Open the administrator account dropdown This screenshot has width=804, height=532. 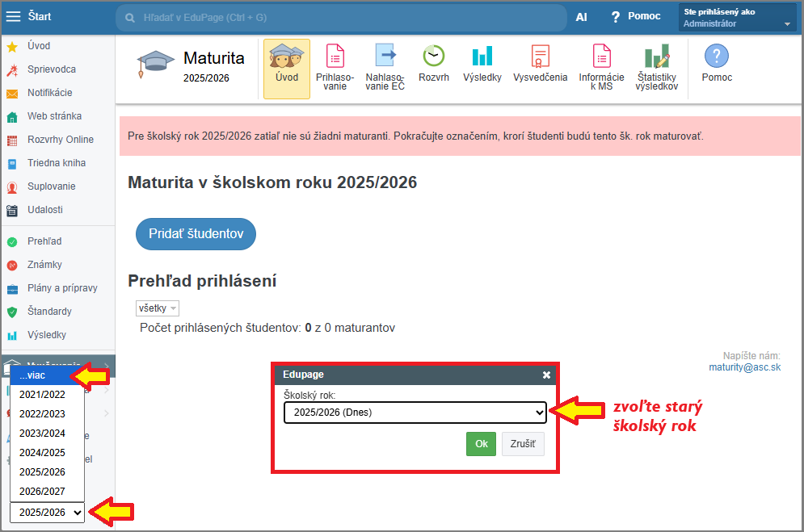tap(739, 18)
